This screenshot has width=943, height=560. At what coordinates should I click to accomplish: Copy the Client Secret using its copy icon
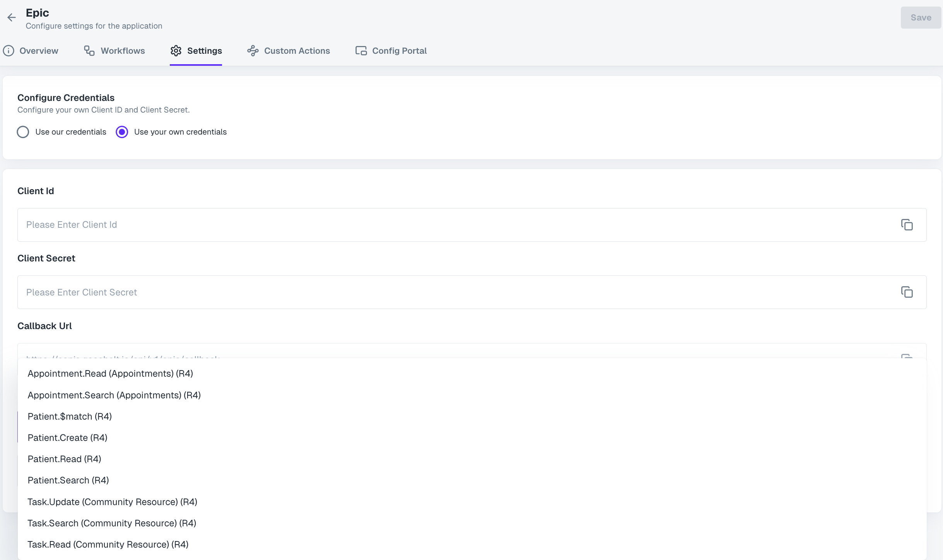click(907, 292)
